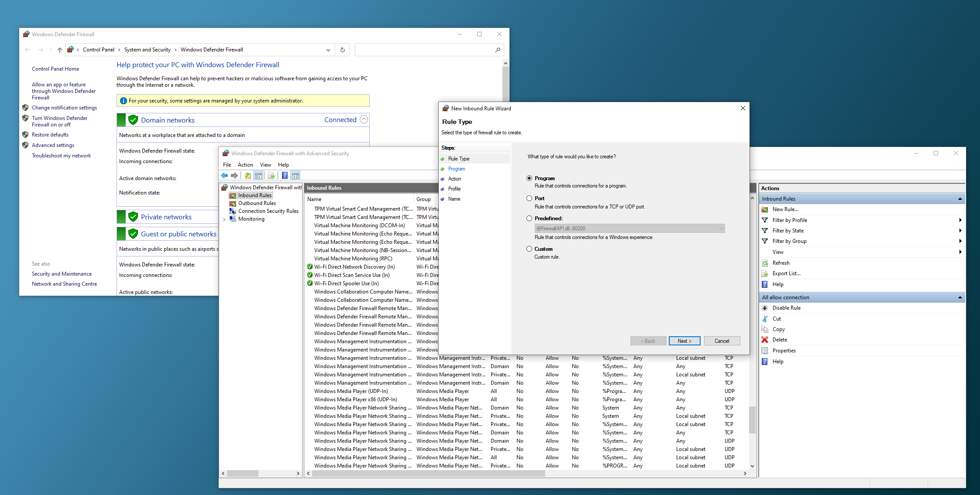Open Allow an app through Windows Defender Firewall
Screen dimensions: 980x495
coord(64,91)
